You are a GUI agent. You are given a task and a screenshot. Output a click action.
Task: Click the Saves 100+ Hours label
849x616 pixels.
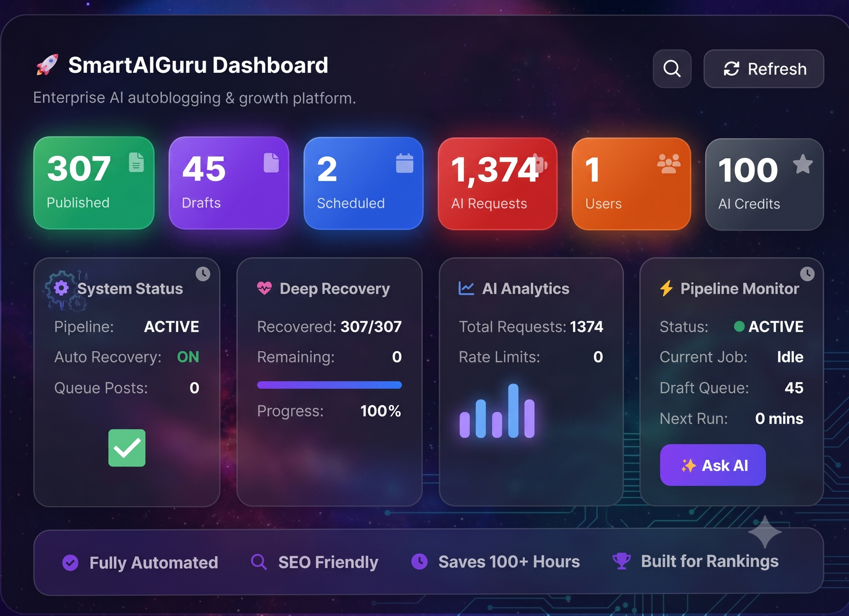pos(509,561)
